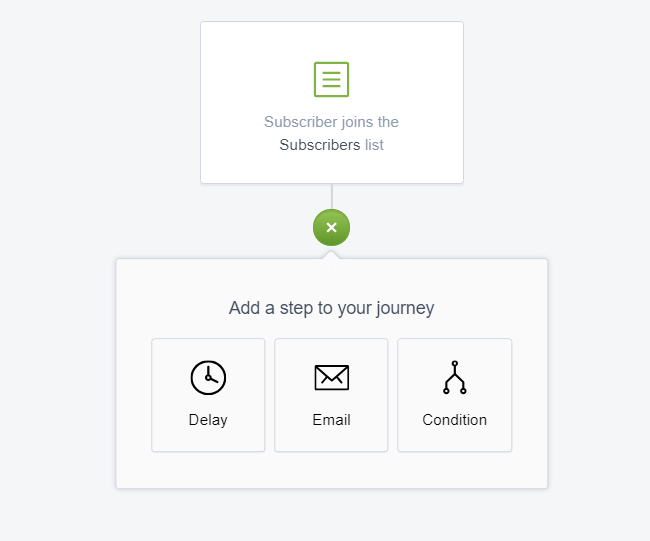Click the white X inside green circle
The height and width of the screenshot is (541, 650).
(331, 227)
